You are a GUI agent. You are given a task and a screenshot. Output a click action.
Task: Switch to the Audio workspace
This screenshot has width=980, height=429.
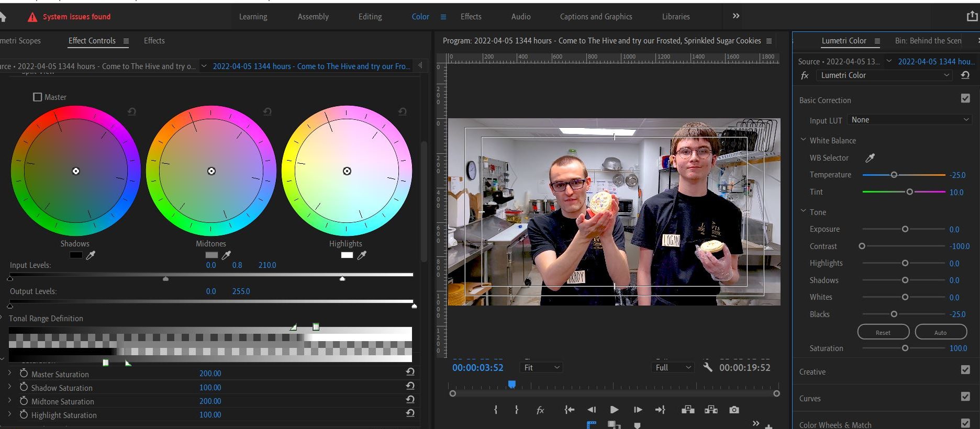pos(521,17)
